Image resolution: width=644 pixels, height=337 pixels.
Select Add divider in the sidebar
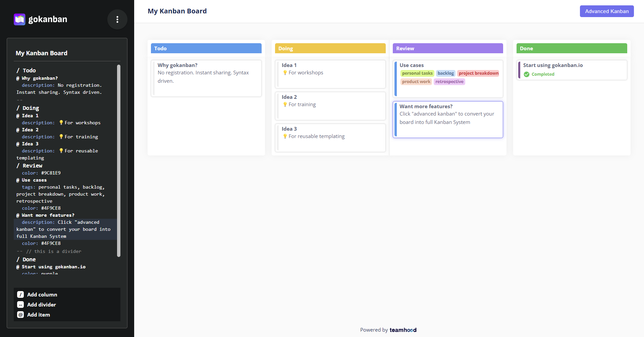point(42,305)
